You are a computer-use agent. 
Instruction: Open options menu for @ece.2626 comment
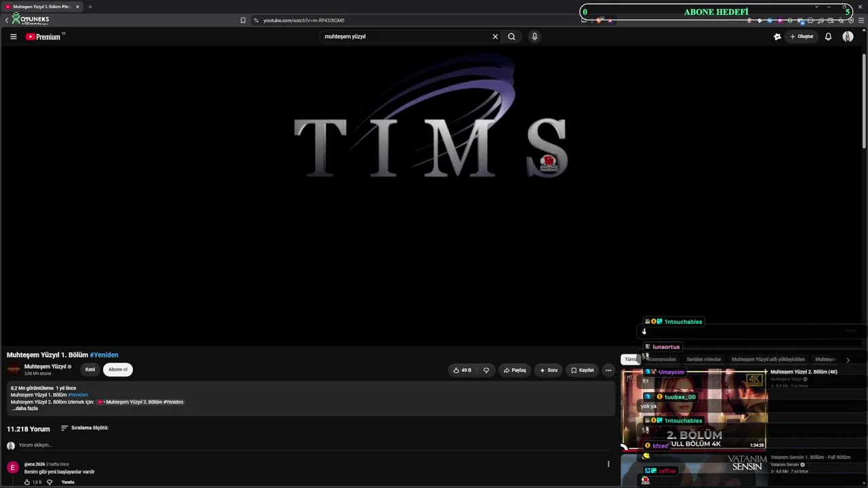point(608,464)
